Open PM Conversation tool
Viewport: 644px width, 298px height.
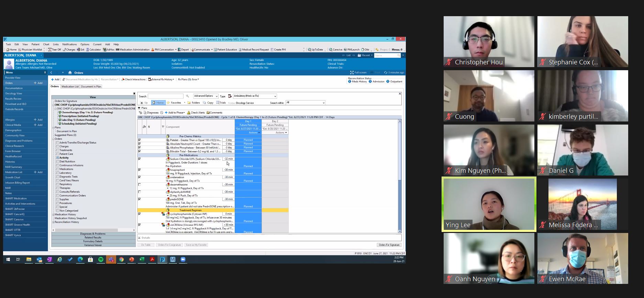coord(163,50)
